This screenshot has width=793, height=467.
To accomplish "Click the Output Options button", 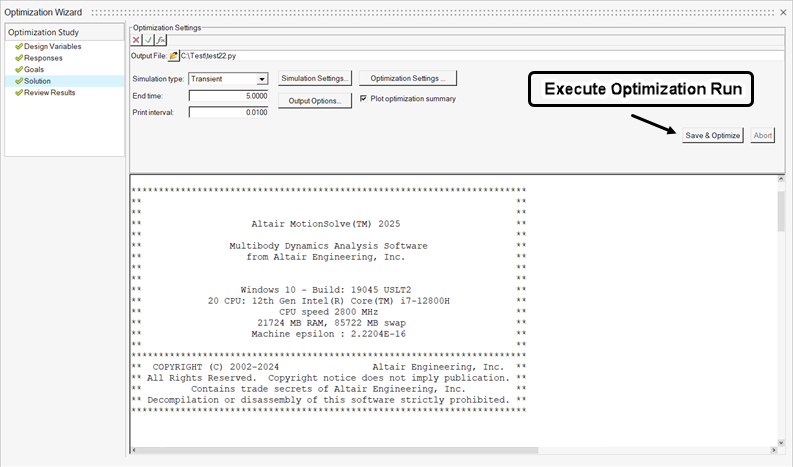I will click(315, 101).
